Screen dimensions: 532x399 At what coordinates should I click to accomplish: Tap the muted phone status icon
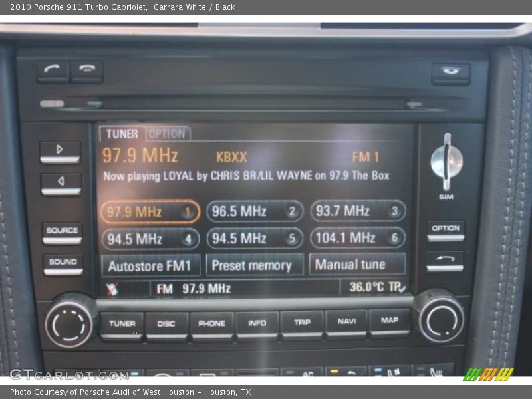(x=112, y=289)
